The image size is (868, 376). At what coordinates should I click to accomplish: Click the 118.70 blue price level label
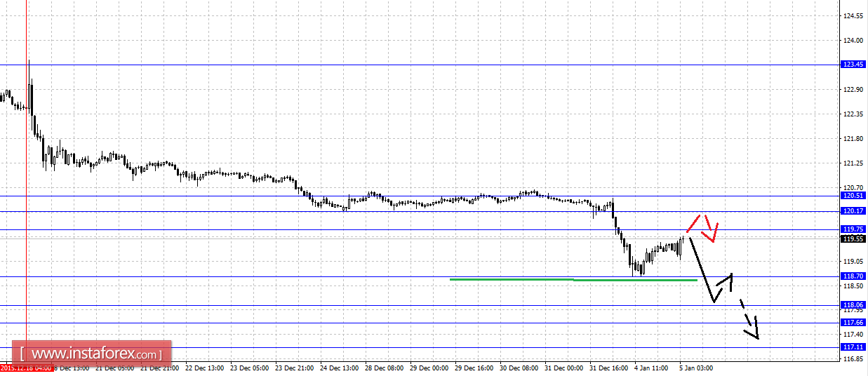coord(853,276)
